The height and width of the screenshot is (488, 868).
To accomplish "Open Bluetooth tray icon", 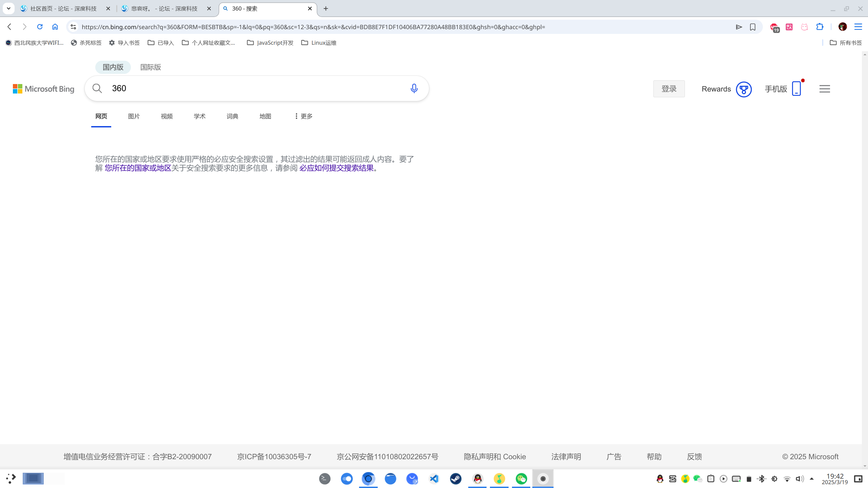I will click(x=762, y=479).
